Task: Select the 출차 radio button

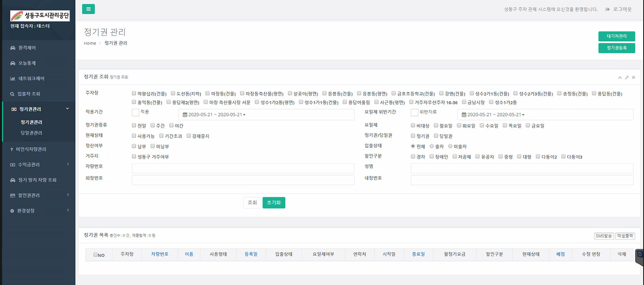Action: 432,146
